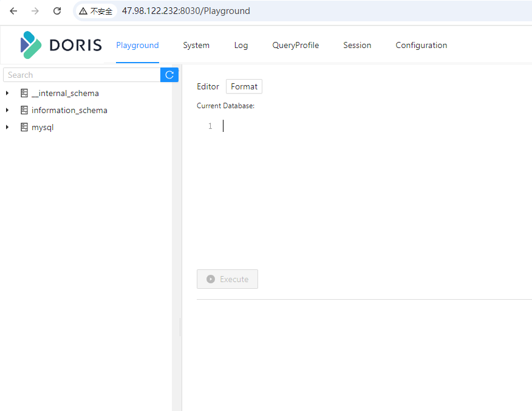
Task: Switch to the Configuration tab
Action: pos(421,45)
